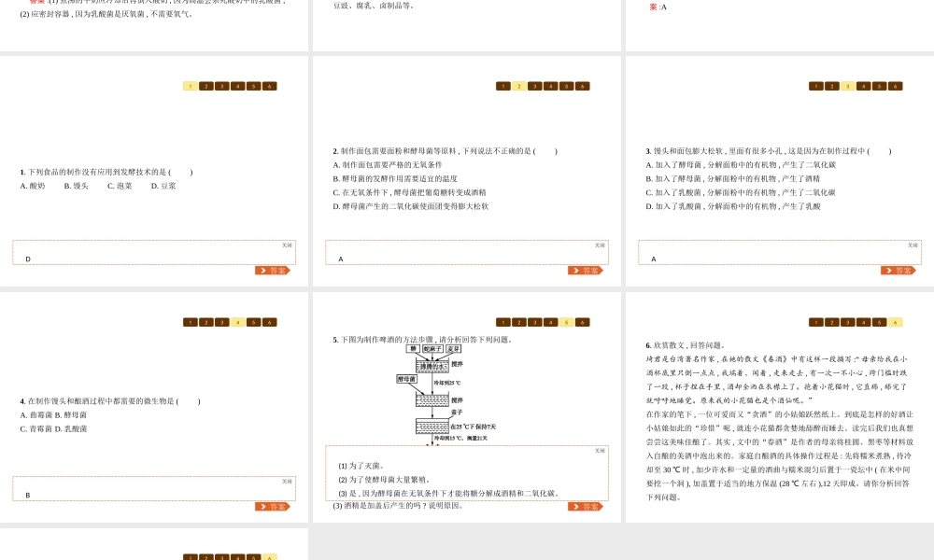Click option A. 曲霉菌 in question 4
Viewport: 934px width, 560px height.
35,415
